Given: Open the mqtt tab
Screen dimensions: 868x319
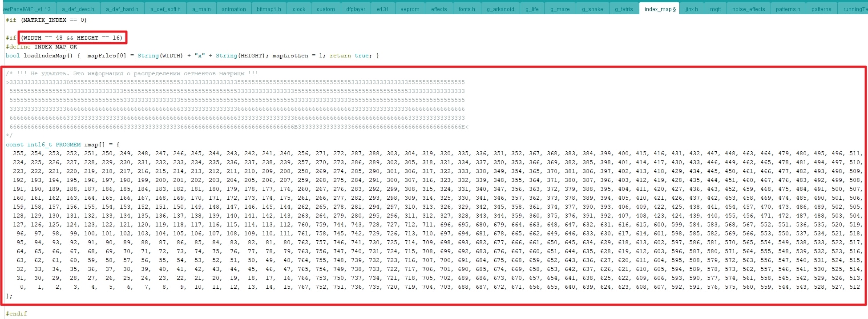Looking at the screenshot, I should pyautogui.click(x=715, y=9).
